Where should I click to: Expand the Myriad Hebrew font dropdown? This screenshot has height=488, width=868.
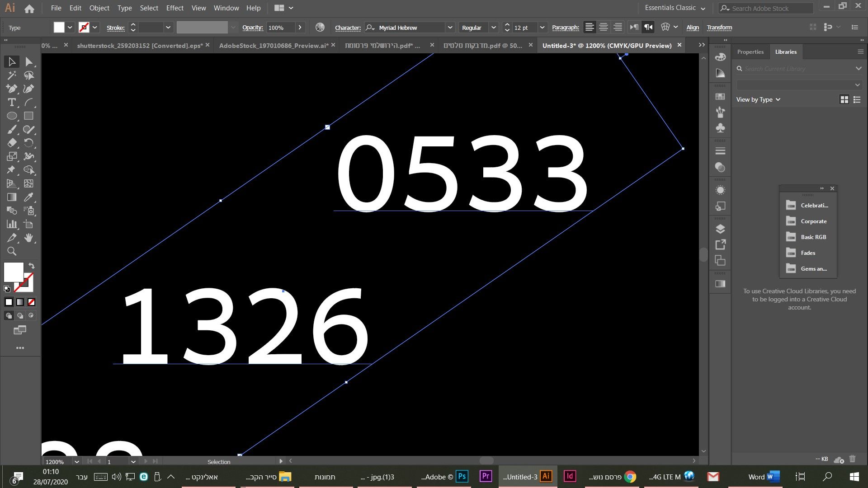pyautogui.click(x=450, y=28)
